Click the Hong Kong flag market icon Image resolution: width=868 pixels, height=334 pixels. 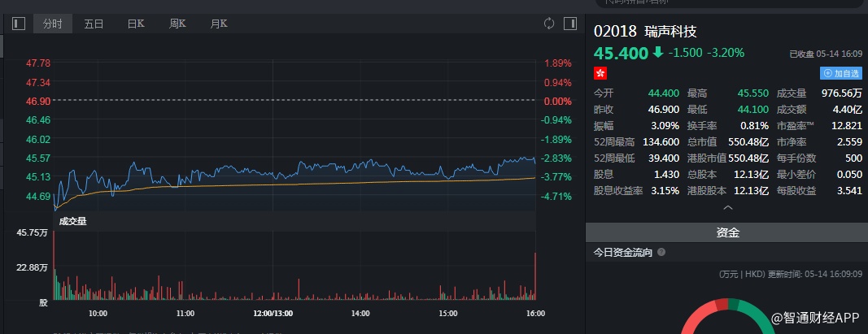point(601,72)
